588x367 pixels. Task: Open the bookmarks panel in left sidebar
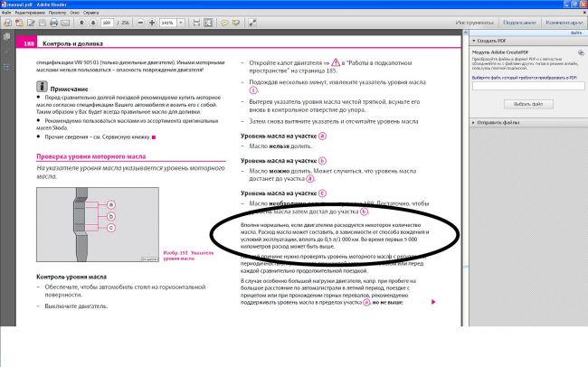(6, 67)
